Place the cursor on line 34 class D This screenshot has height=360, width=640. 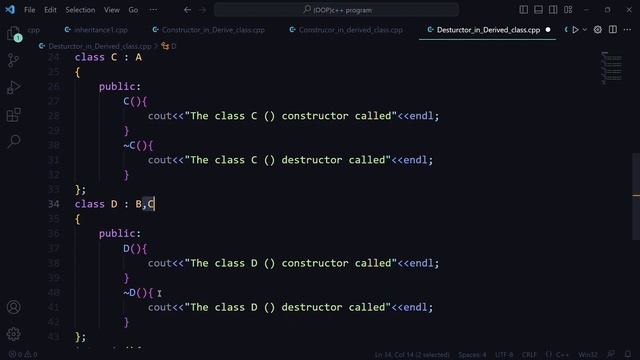[x=114, y=204]
